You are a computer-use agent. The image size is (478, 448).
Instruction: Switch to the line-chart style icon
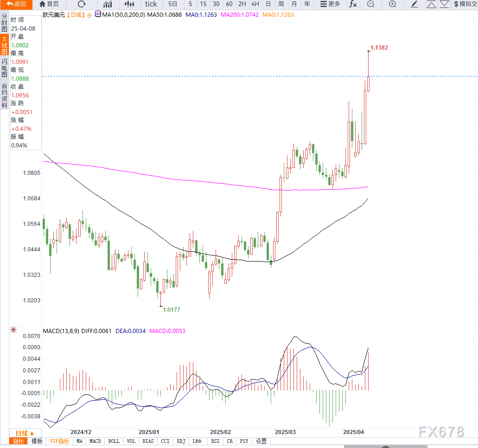click(108, 4)
